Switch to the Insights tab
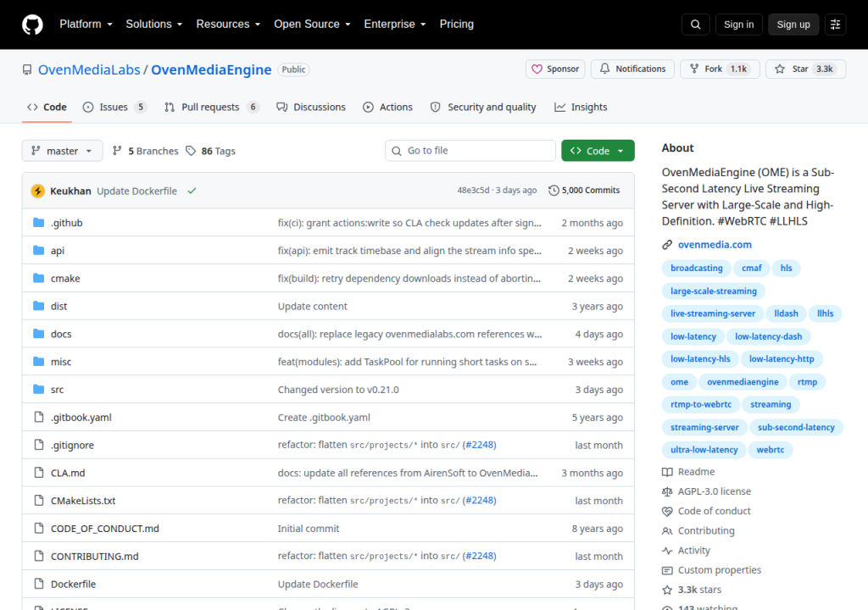868x610 pixels. [581, 107]
